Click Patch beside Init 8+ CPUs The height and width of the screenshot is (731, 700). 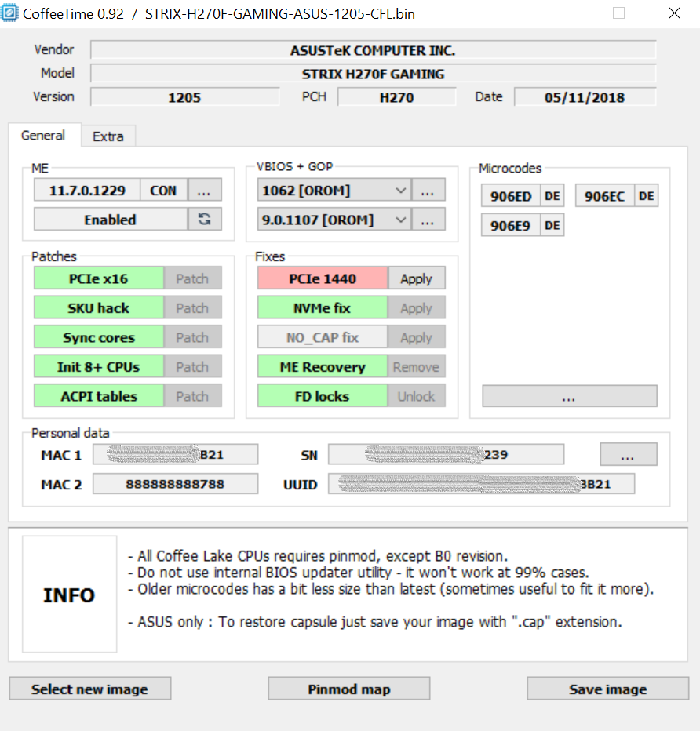192,366
